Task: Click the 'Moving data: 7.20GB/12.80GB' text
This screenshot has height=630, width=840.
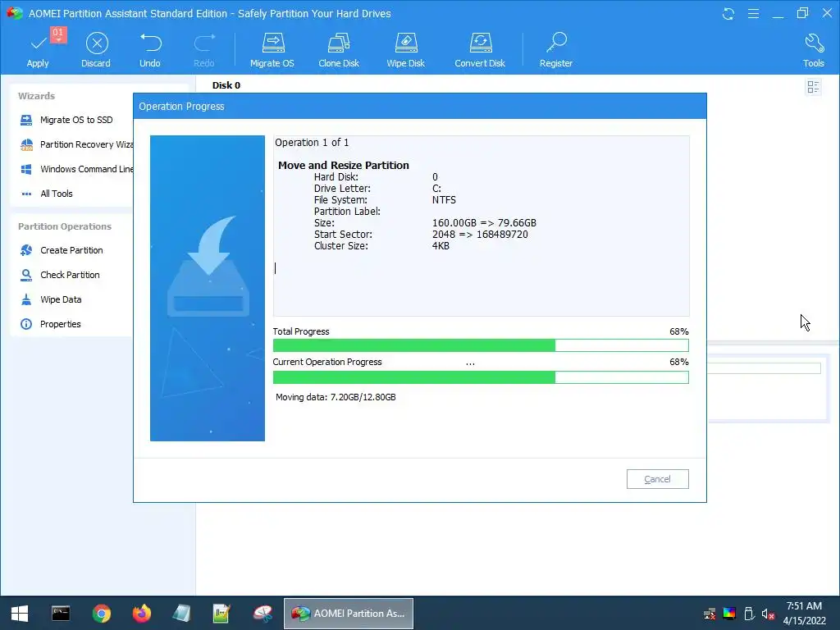Action: [336, 397]
